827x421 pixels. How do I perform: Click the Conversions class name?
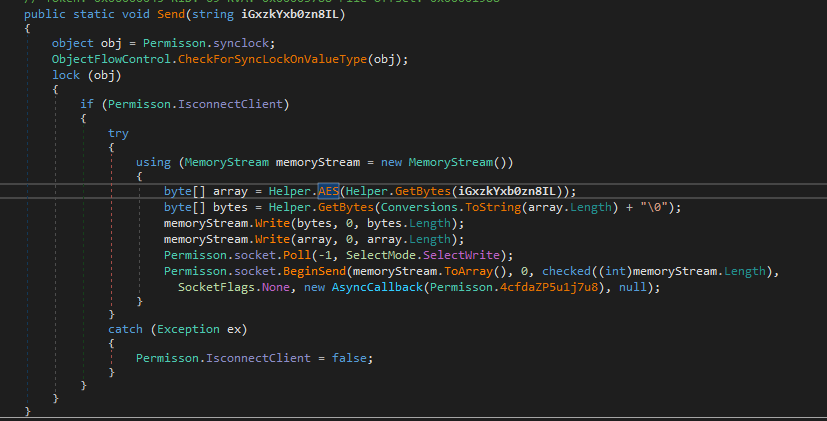point(419,207)
